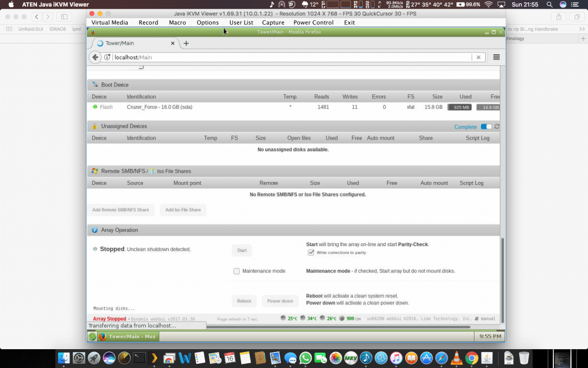Click the Wi-Fi menu bar icon
Screen dimensions: 588x368
tap(488, 5)
